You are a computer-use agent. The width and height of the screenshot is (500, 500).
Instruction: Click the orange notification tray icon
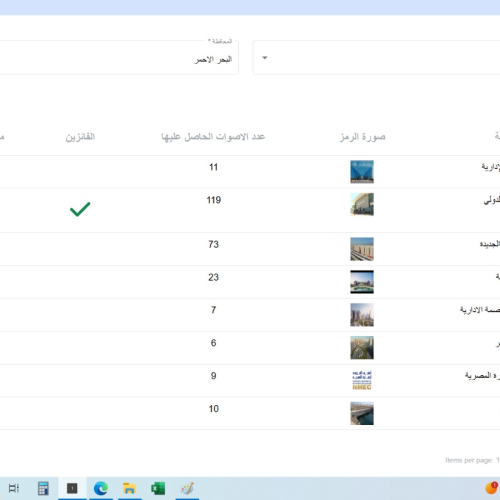(x=492, y=488)
